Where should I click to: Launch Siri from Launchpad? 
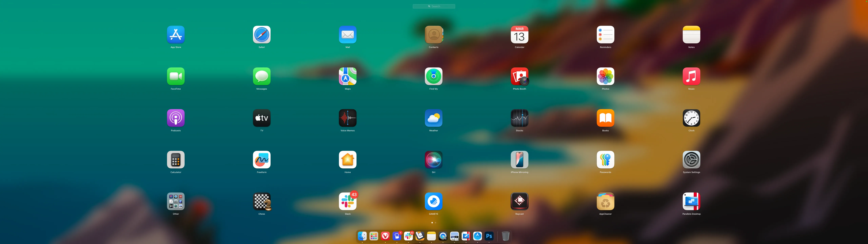click(x=433, y=159)
